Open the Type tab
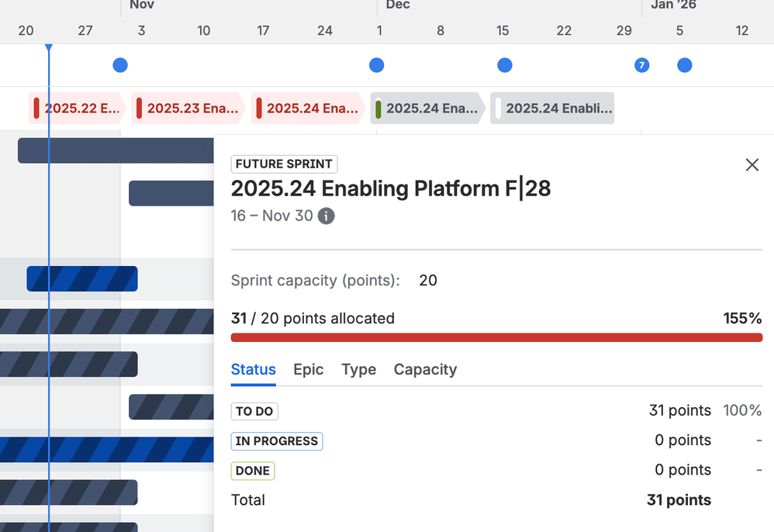The width and height of the screenshot is (774, 532). click(358, 370)
